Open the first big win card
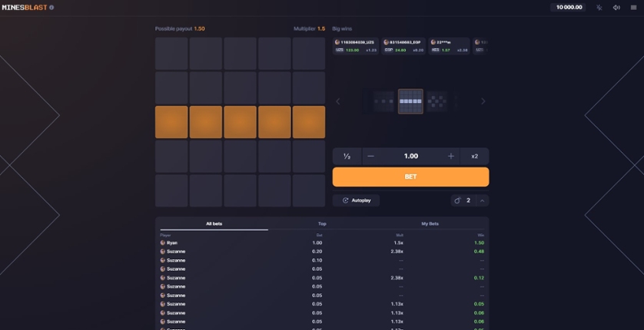This screenshot has width=644, height=330. 356,46
